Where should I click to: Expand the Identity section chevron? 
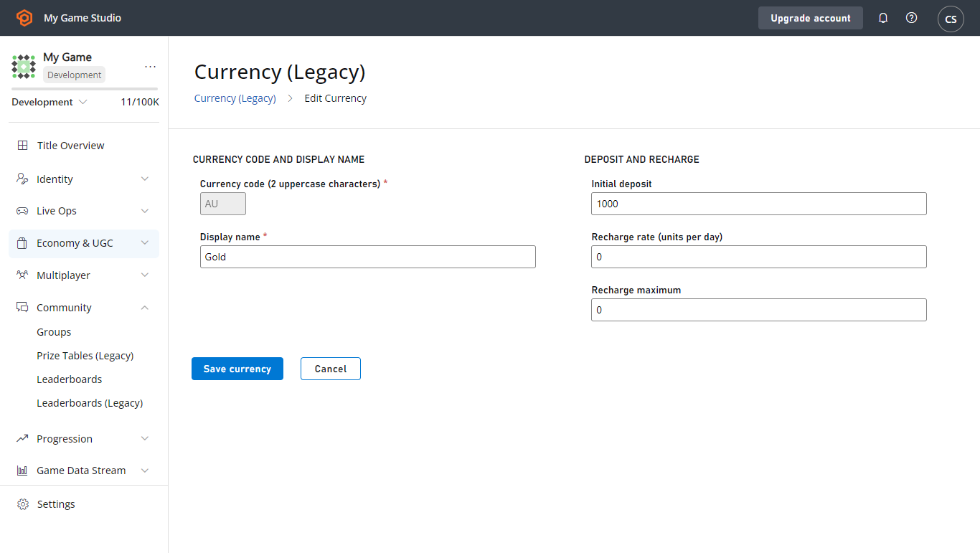(145, 179)
